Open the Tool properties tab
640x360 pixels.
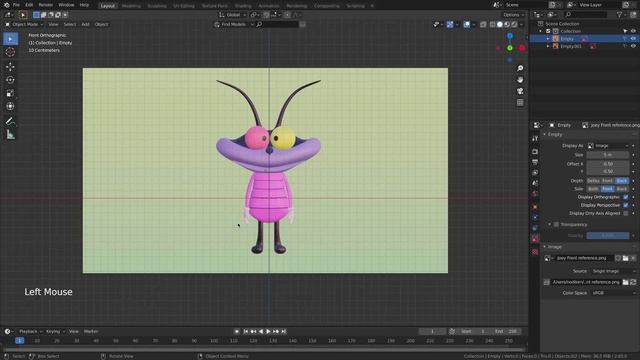(535, 139)
